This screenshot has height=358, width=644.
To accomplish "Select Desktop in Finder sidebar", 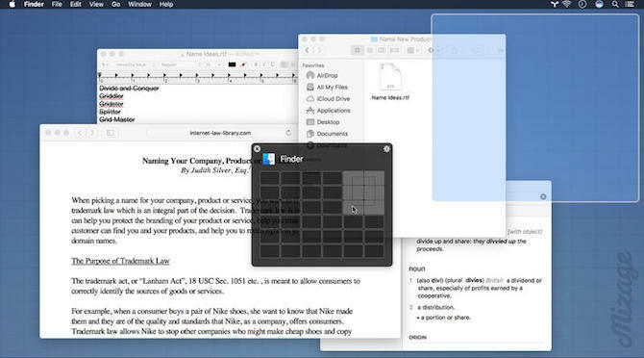I will pyautogui.click(x=323, y=122).
